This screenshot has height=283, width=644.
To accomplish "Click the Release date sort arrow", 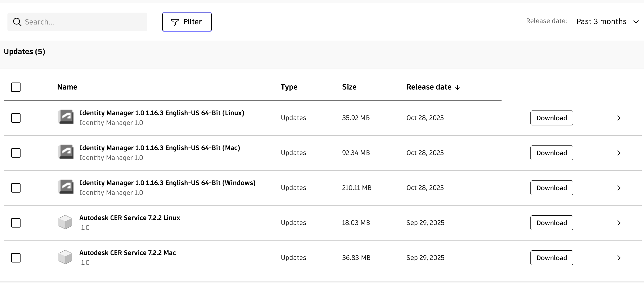I will pyautogui.click(x=457, y=87).
